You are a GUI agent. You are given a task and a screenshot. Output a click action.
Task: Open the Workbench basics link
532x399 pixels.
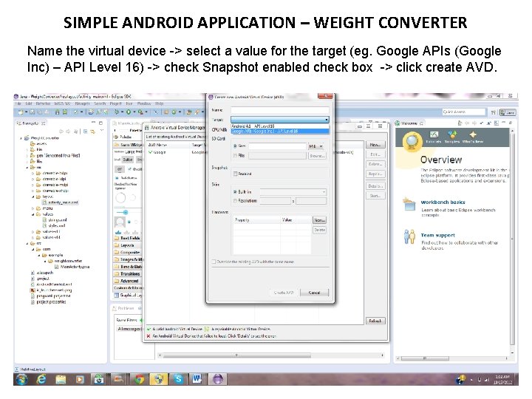tap(443, 202)
